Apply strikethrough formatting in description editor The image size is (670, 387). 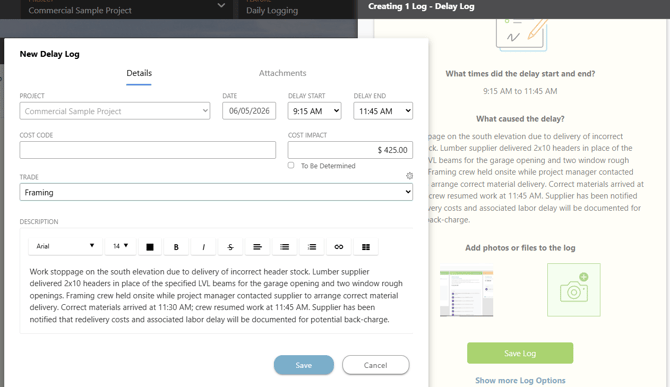pyautogui.click(x=230, y=247)
